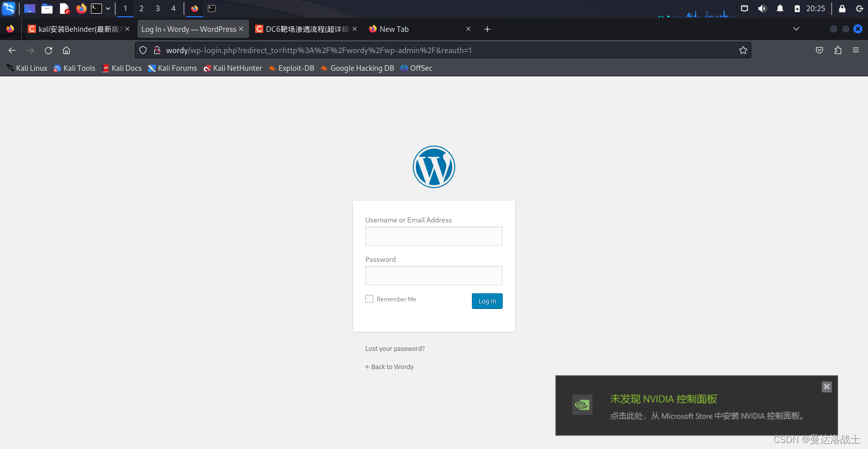The image size is (868, 449).
Task: Show the panel clock reading 20:25
Action: point(815,9)
